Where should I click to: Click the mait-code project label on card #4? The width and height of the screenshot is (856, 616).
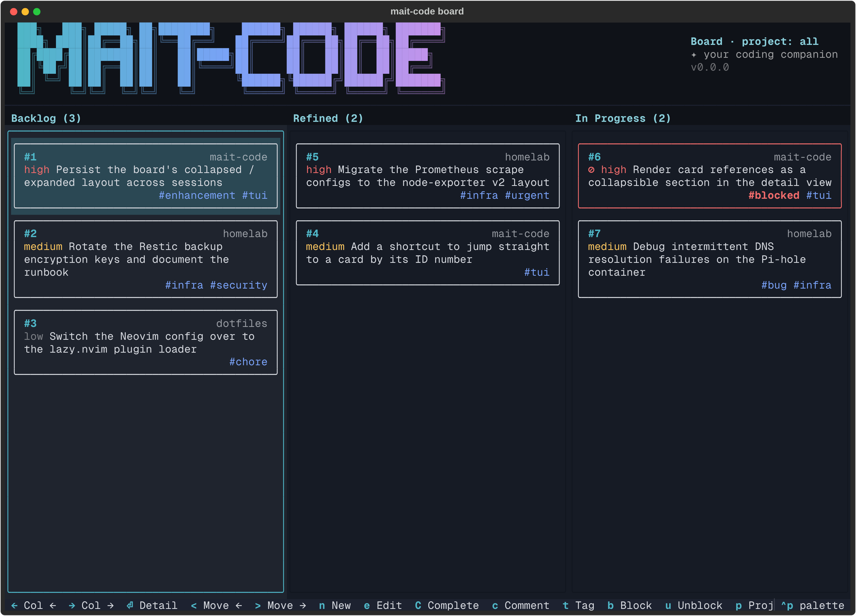point(520,233)
